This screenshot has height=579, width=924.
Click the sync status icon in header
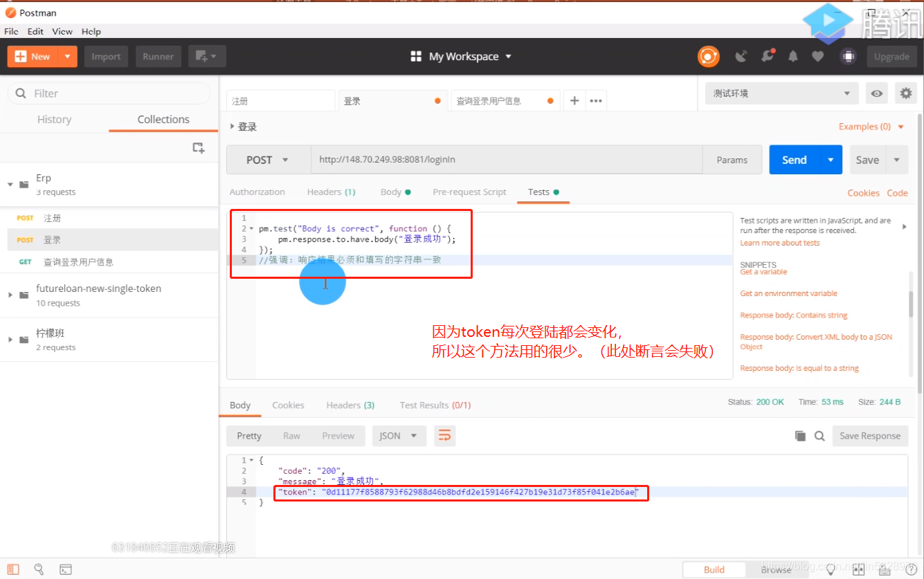[x=708, y=57]
